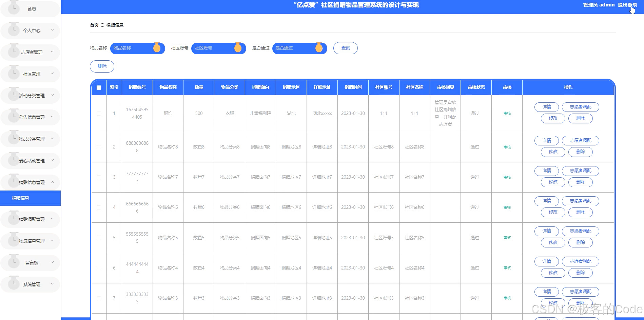Viewport: 644px width, 320px height.
Task: Click the 查询 search button
Action: click(345, 48)
